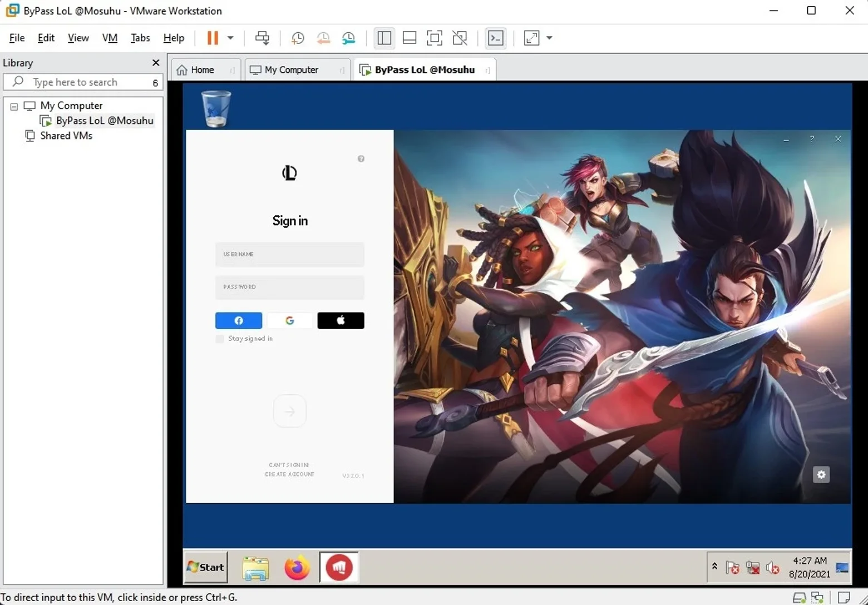Click the Password field
This screenshot has width=868, height=605.
tap(290, 287)
